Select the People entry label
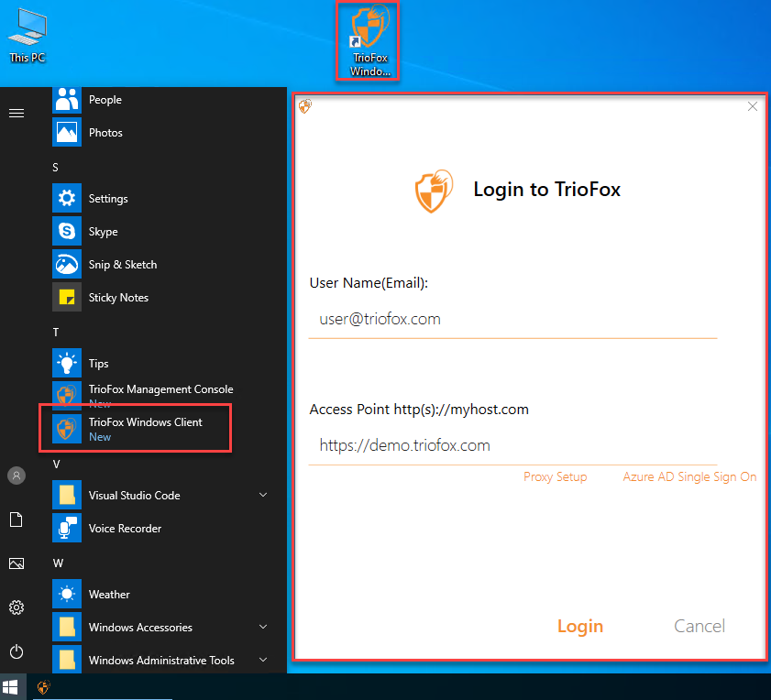Viewport: 771px width, 700px height. tap(105, 100)
